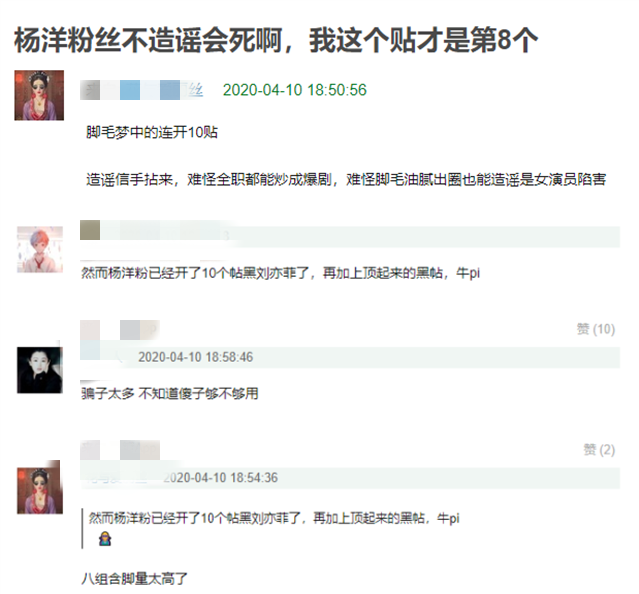Click the first comment mentioning 10个帖黑刘亦菲
This screenshot has width=639, height=594.
(x=280, y=273)
